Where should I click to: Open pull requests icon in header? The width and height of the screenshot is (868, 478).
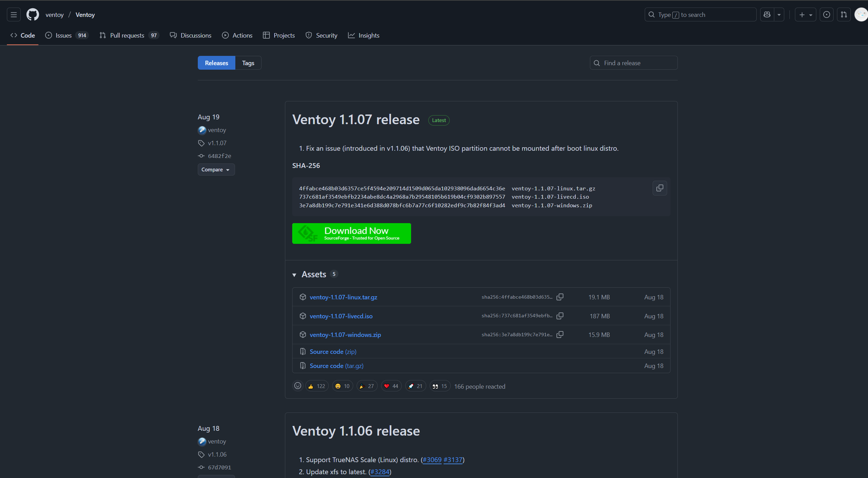coord(844,15)
